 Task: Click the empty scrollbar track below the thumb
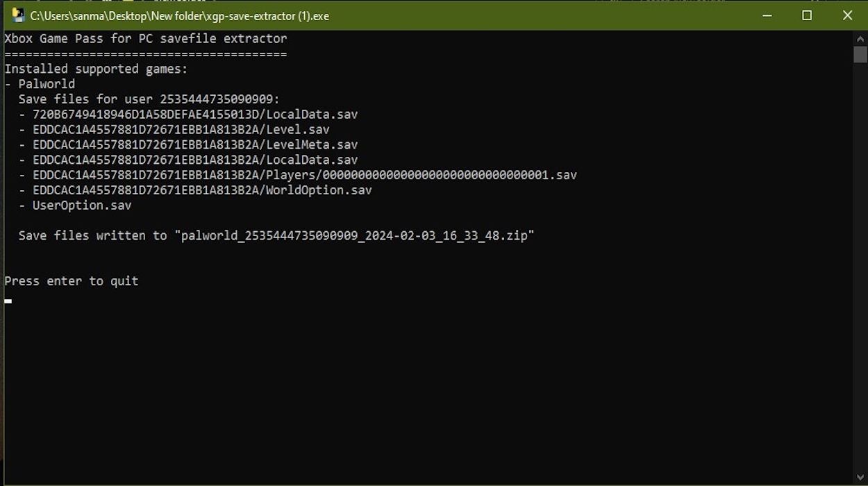point(860,278)
